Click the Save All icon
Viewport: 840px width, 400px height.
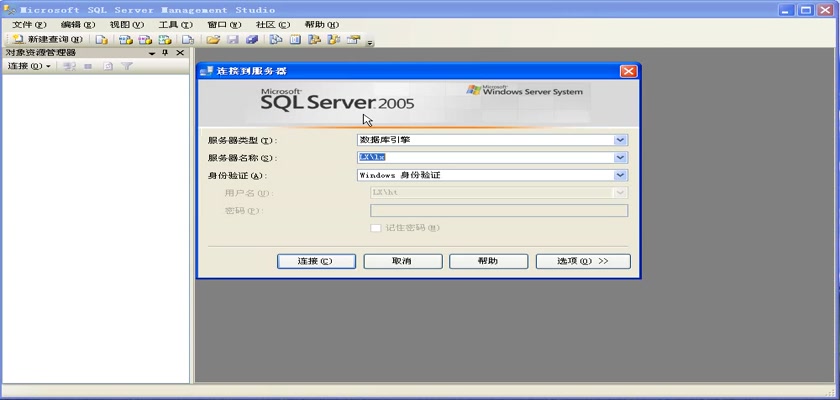pyautogui.click(x=252, y=40)
